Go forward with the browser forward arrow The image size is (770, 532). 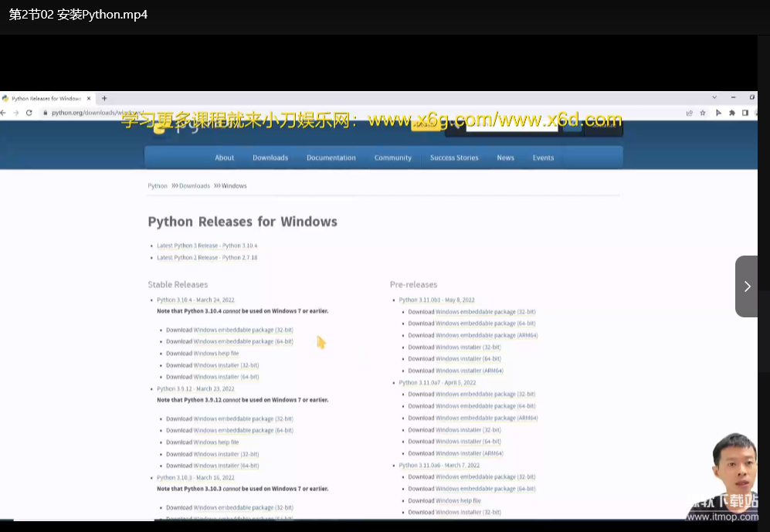(16, 113)
